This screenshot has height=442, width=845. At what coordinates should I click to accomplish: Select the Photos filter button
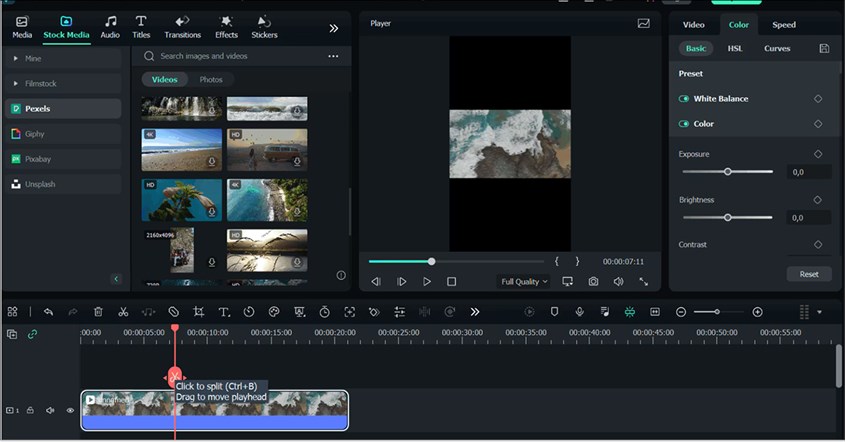coord(211,79)
